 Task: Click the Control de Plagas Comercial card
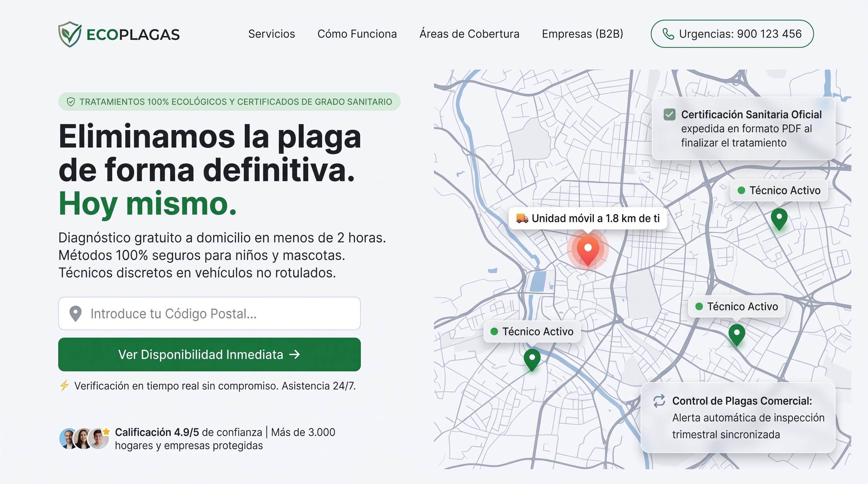(x=738, y=418)
